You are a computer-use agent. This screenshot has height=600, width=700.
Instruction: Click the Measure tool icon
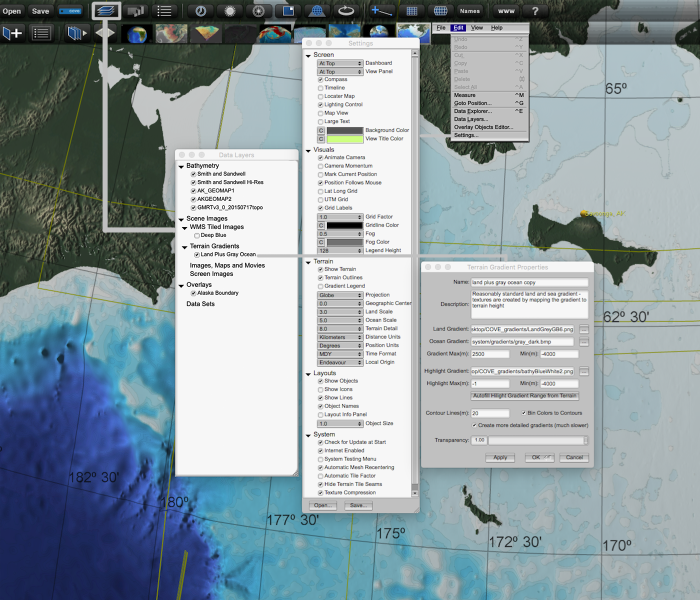click(381, 11)
